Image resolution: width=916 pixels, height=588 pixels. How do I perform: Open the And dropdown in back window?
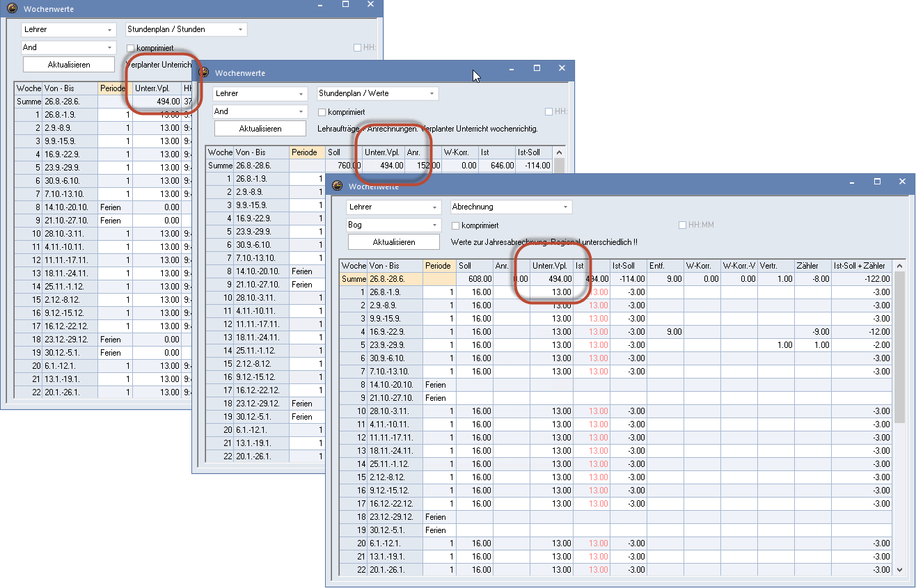point(68,47)
